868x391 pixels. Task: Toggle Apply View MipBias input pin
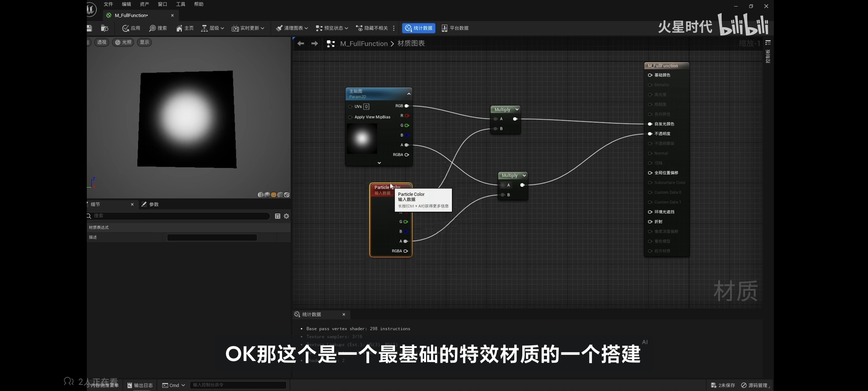point(350,117)
